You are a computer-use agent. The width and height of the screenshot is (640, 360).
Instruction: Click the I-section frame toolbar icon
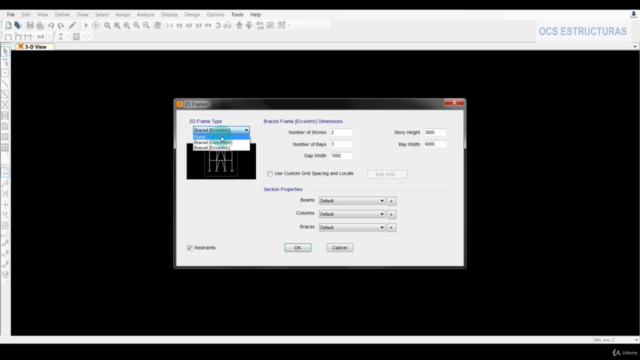pyautogui.click(x=60, y=37)
